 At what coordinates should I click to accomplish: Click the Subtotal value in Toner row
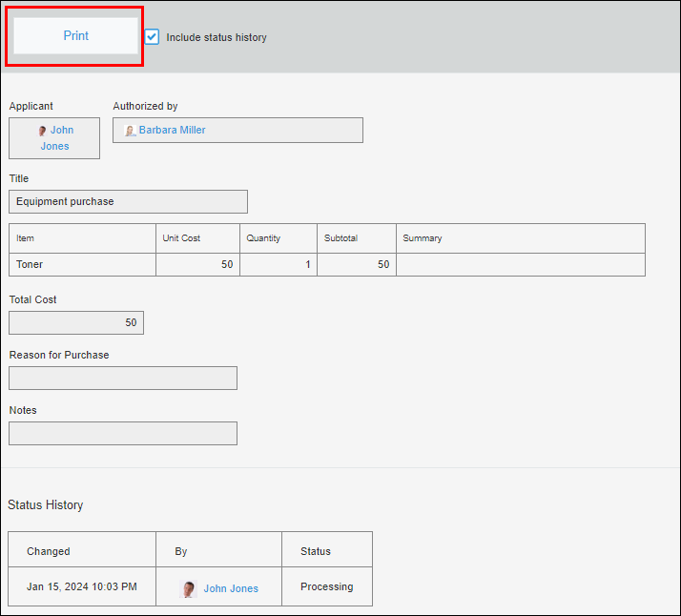356,264
